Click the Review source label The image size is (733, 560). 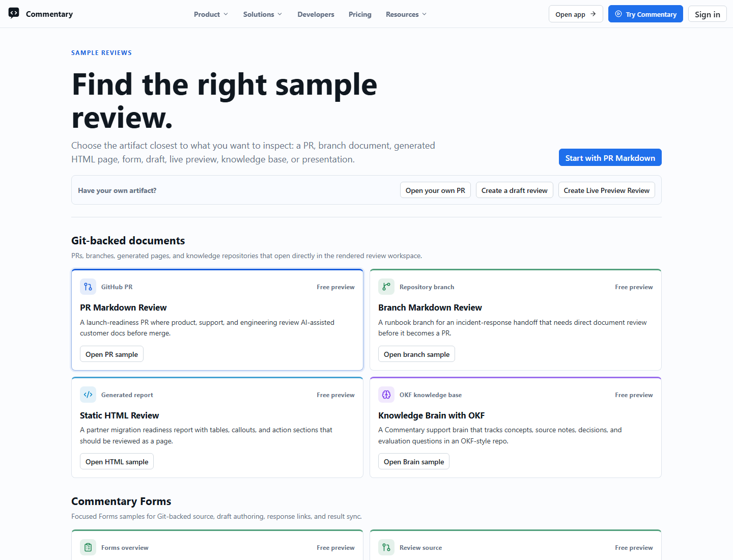point(420,547)
